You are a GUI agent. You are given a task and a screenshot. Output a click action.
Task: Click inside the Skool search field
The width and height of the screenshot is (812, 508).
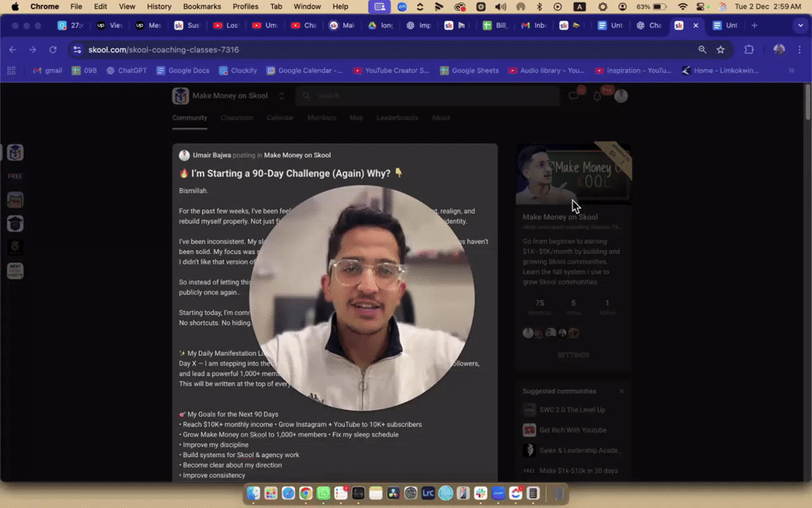(x=427, y=96)
